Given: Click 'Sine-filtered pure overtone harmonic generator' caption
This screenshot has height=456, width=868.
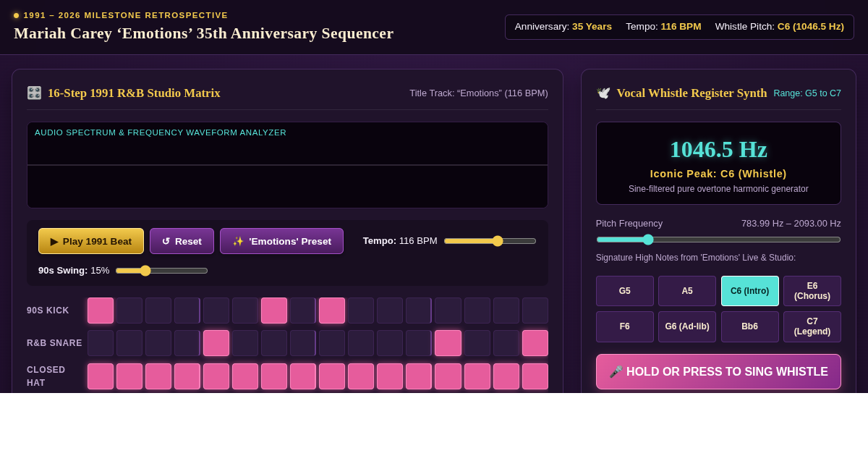Looking at the screenshot, I should [x=718, y=189].
